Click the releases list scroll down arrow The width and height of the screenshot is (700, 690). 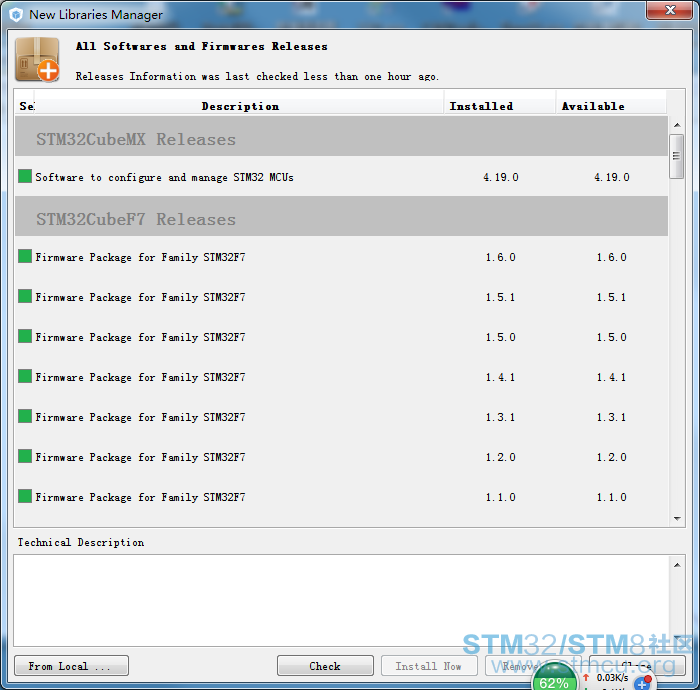click(x=677, y=519)
